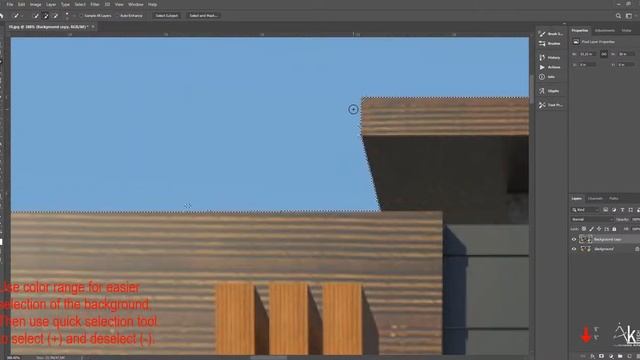This screenshot has height=360, width=640.
Task: Filter layers by shape layers icon
Action: pyautogui.click(x=630, y=210)
